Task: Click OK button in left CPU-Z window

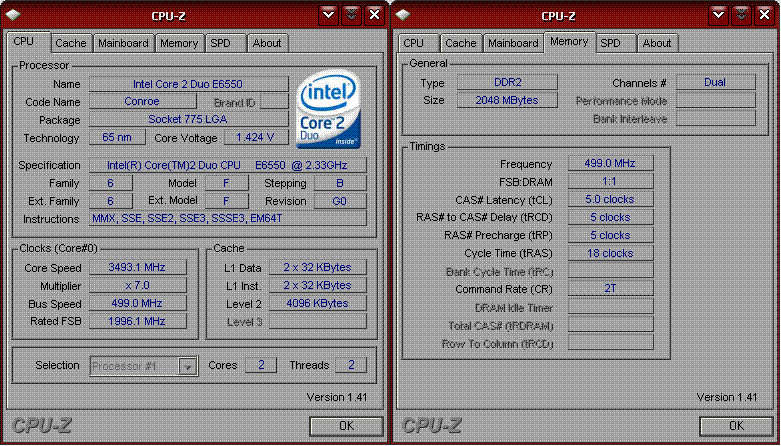Action: point(347,426)
